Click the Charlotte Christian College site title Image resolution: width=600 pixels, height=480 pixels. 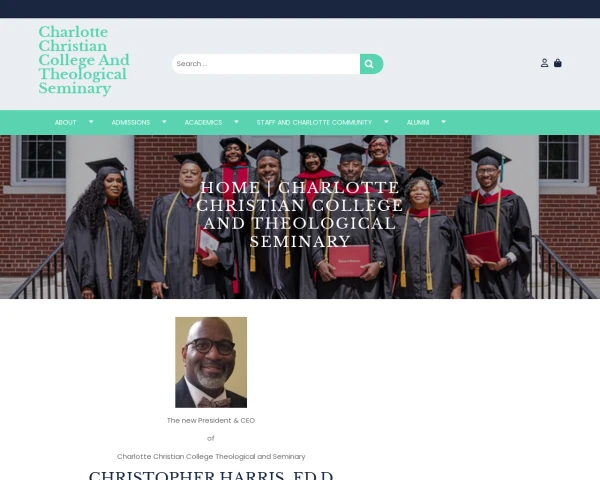tap(84, 60)
